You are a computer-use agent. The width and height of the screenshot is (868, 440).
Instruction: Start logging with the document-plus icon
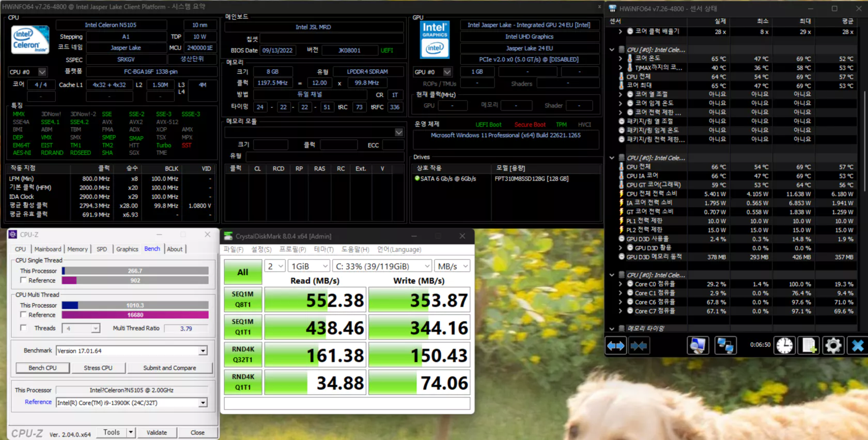pyautogui.click(x=809, y=345)
